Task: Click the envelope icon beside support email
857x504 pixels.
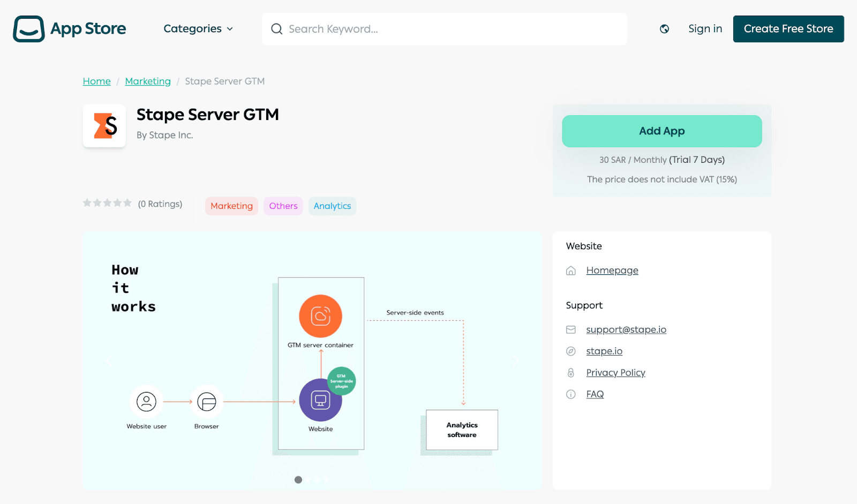Action: coord(571,330)
